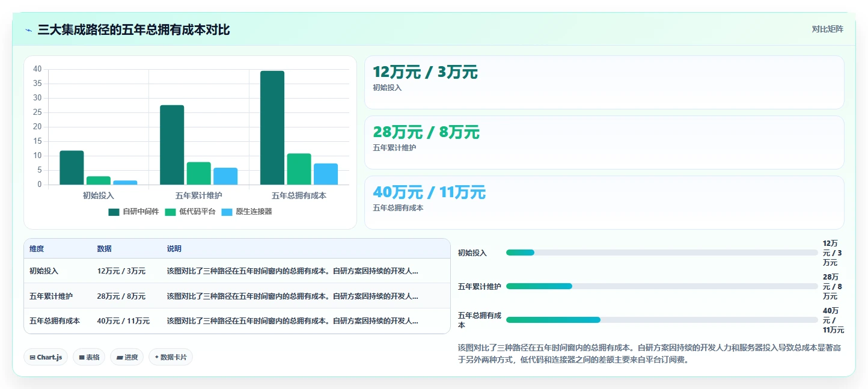Click the lightning icon beside the title
868x389 pixels.
point(29,30)
